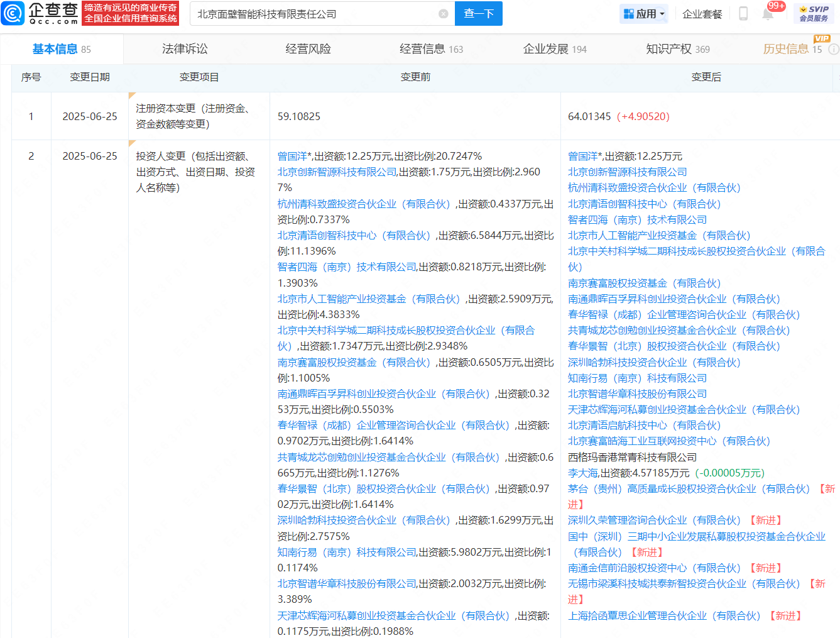Switch to 知识产权 tab
The image size is (840, 638).
point(678,49)
